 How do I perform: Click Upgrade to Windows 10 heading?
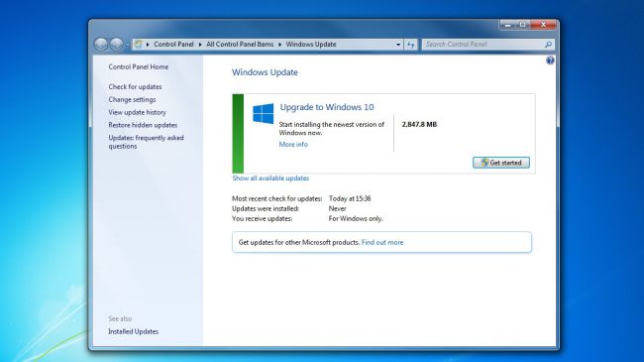pos(327,107)
